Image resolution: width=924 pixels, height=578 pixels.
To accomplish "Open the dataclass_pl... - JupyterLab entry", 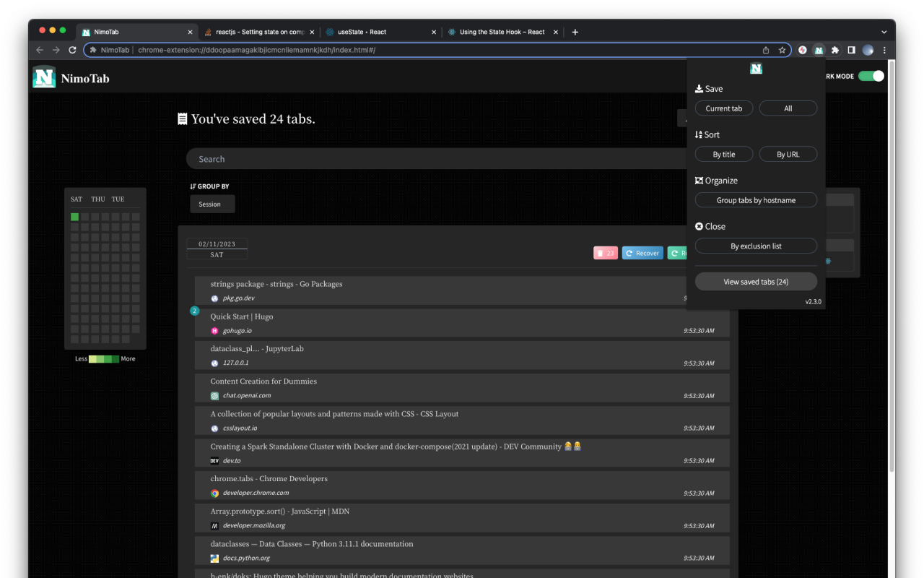I will tap(462, 355).
